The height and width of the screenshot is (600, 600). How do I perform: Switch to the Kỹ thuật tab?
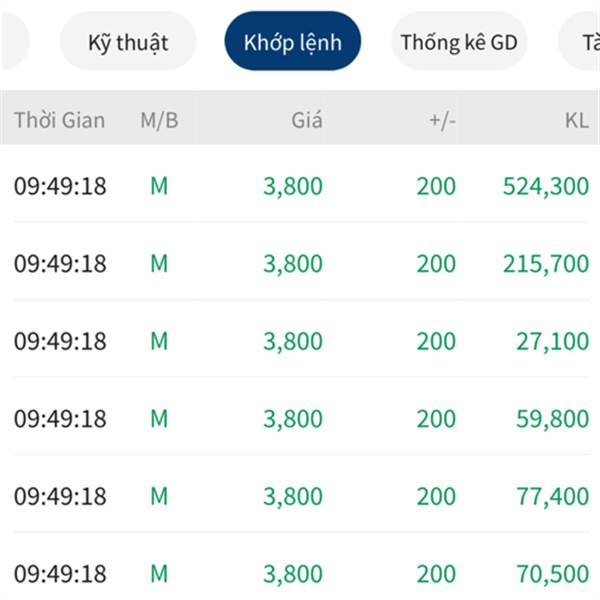[128, 41]
